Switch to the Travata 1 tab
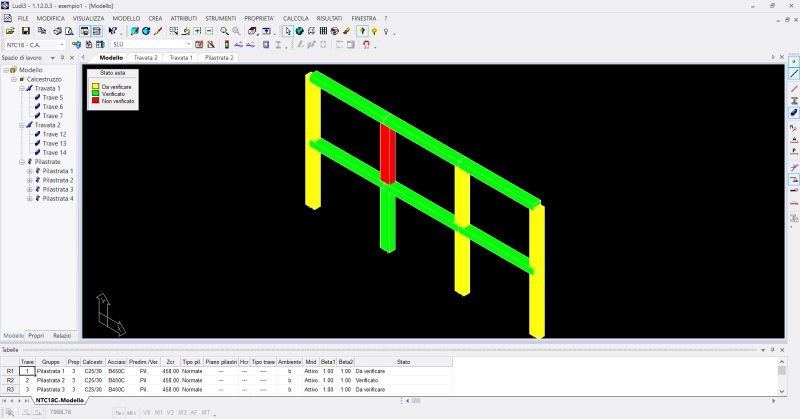 tap(181, 58)
